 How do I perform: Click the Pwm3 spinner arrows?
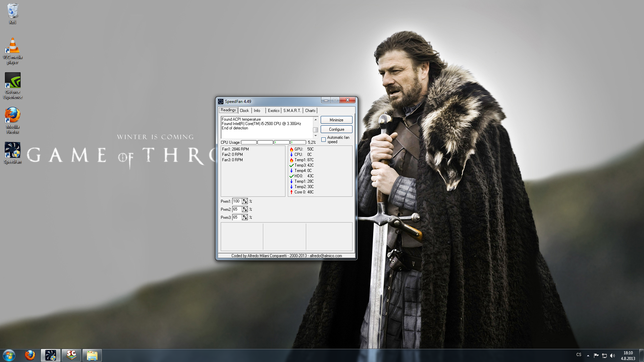(x=245, y=217)
